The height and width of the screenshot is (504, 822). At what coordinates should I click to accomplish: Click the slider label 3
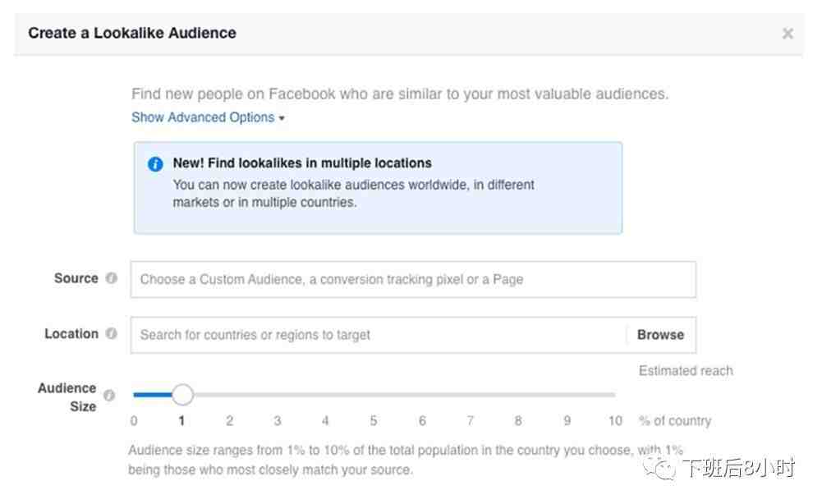tap(278, 421)
